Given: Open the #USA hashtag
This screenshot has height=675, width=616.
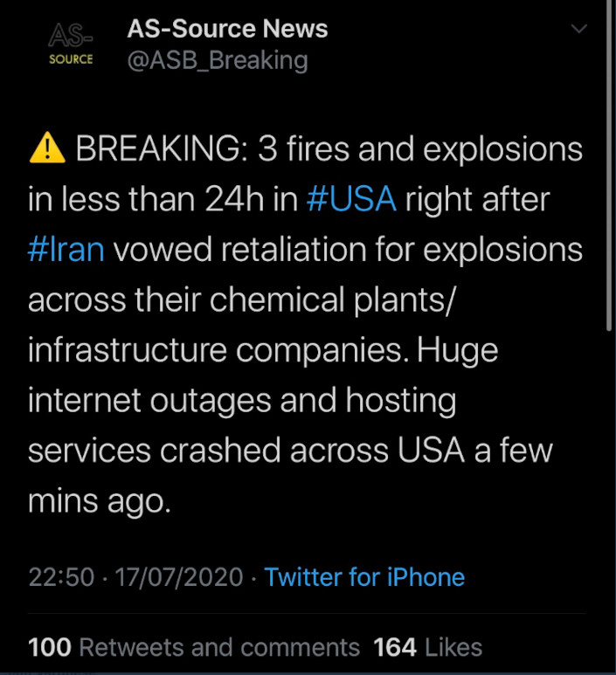Looking at the screenshot, I should point(352,200).
